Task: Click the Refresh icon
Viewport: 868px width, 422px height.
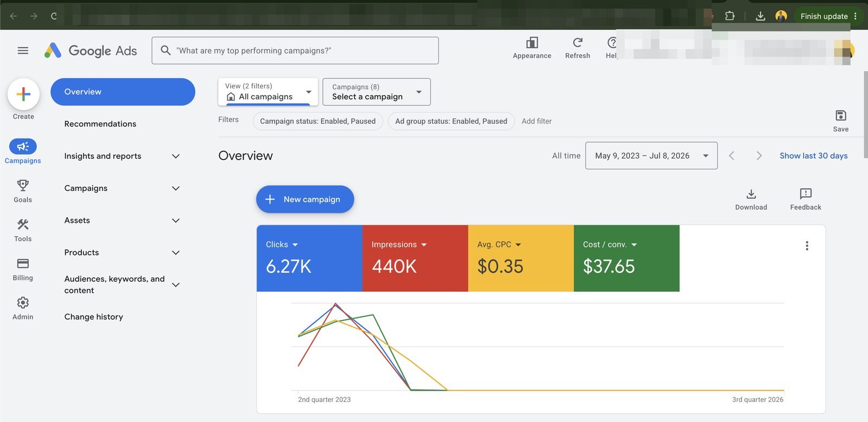Action: (577, 48)
